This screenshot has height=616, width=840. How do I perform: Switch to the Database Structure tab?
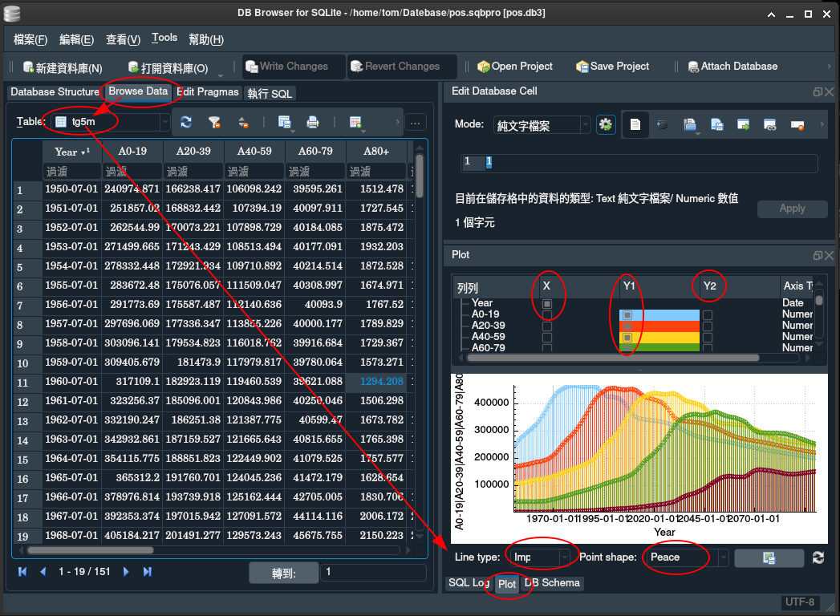[55, 92]
